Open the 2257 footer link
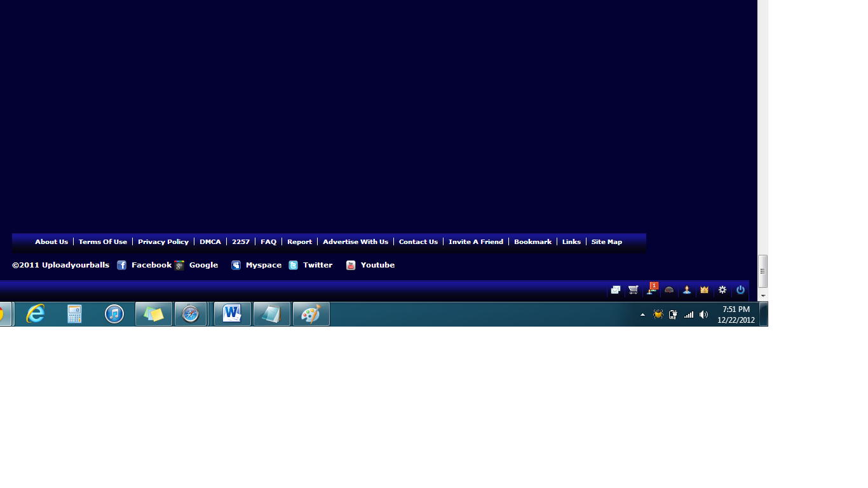This screenshot has width=868, height=488. click(x=241, y=242)
